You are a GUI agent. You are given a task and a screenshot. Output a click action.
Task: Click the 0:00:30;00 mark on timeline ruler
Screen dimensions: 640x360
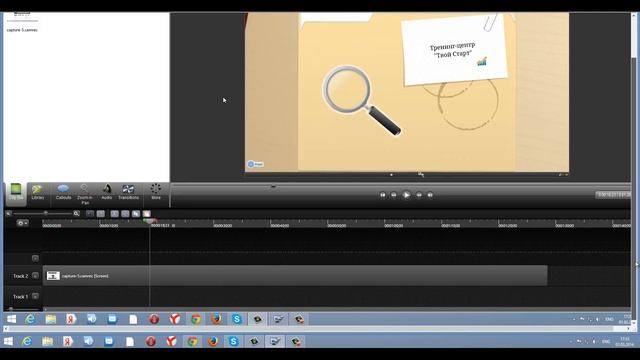point(222,225)
